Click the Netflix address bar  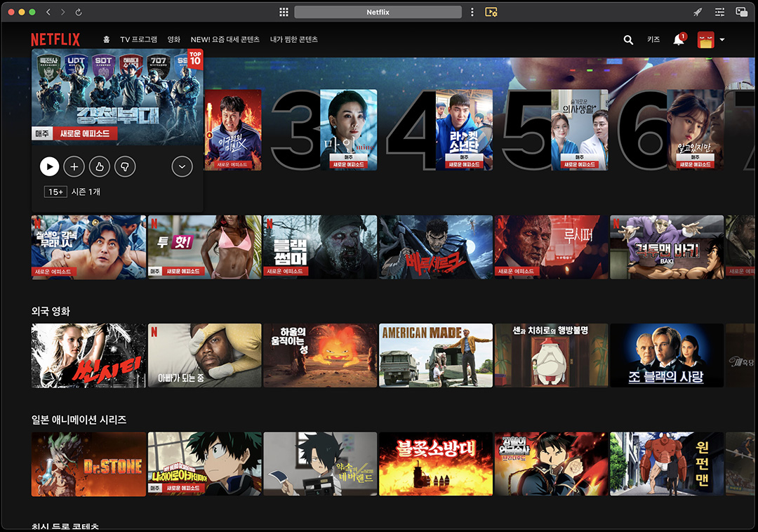click(x=378, y=12)
